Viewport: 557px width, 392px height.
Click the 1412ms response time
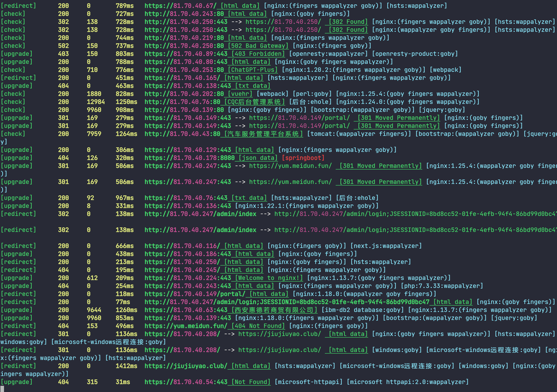pos(126,366)
